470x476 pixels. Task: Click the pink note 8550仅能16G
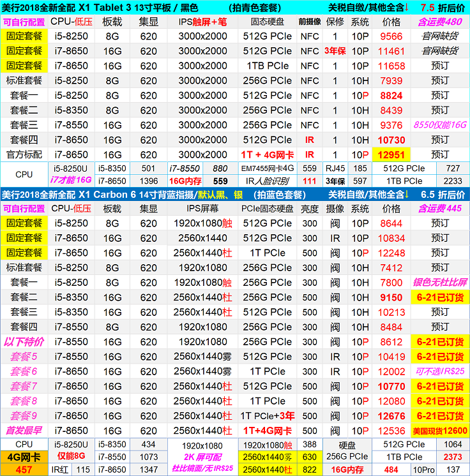pyautogui.click(x=439, y=125)
